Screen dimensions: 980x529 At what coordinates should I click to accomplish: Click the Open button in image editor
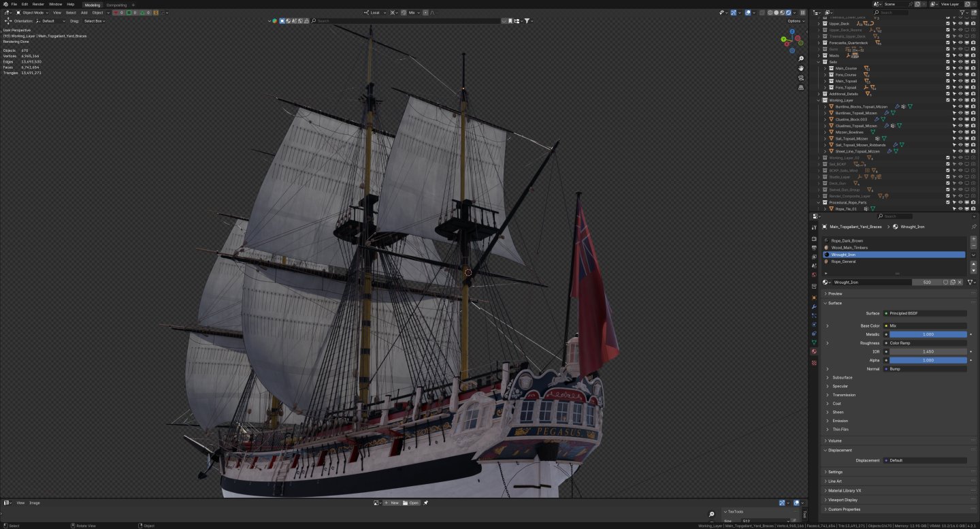click(x=411, y=502)
